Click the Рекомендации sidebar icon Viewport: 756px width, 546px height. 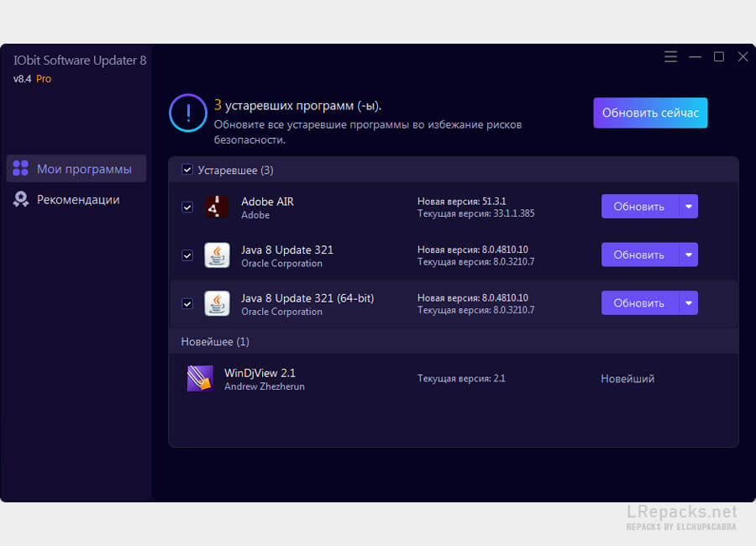tap(21, 200)
